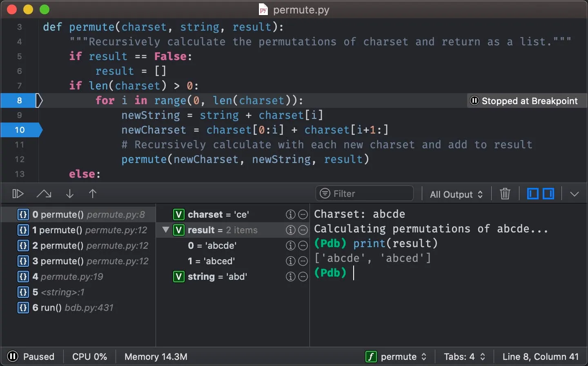
Task: Step into the function call
Action: [x=69, y=194]
